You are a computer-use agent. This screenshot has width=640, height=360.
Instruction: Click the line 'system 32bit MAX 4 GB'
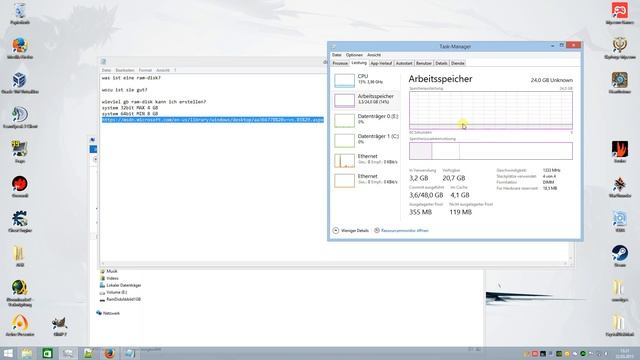click(130, 108)
